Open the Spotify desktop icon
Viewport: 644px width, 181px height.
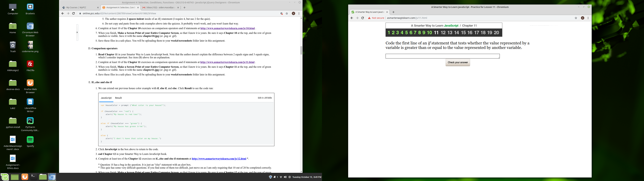(30, 140)
